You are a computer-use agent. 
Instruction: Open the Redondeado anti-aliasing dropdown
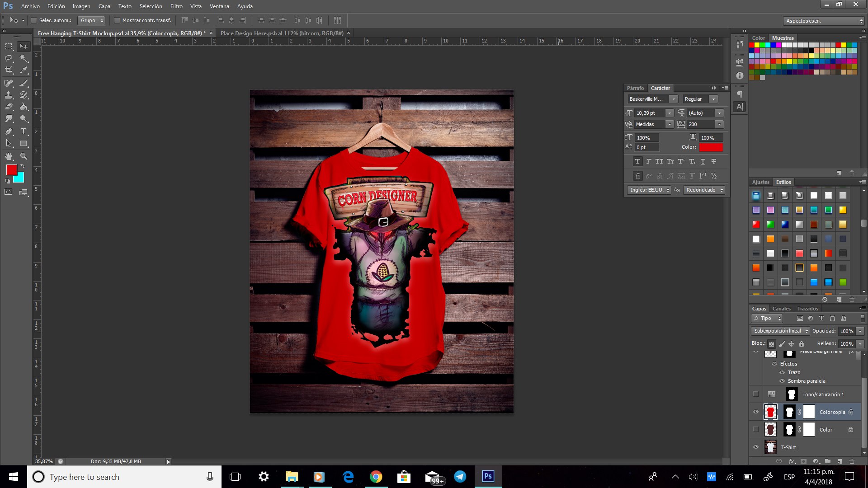tap(704, 190)
